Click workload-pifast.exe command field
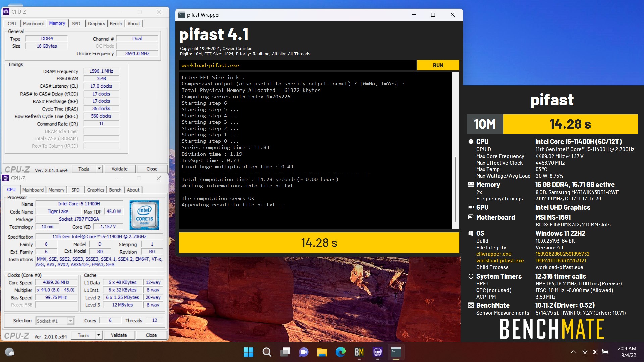 (x=297, y=65)
